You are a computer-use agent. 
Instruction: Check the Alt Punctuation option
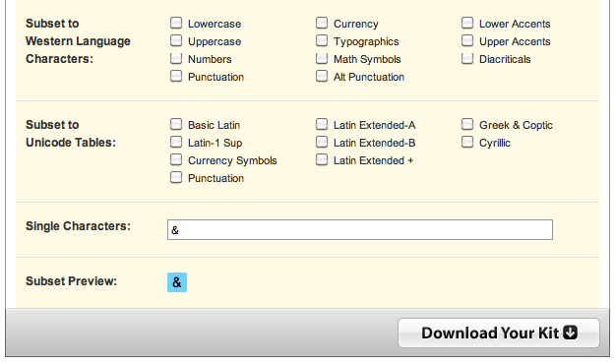pos(322,76)
